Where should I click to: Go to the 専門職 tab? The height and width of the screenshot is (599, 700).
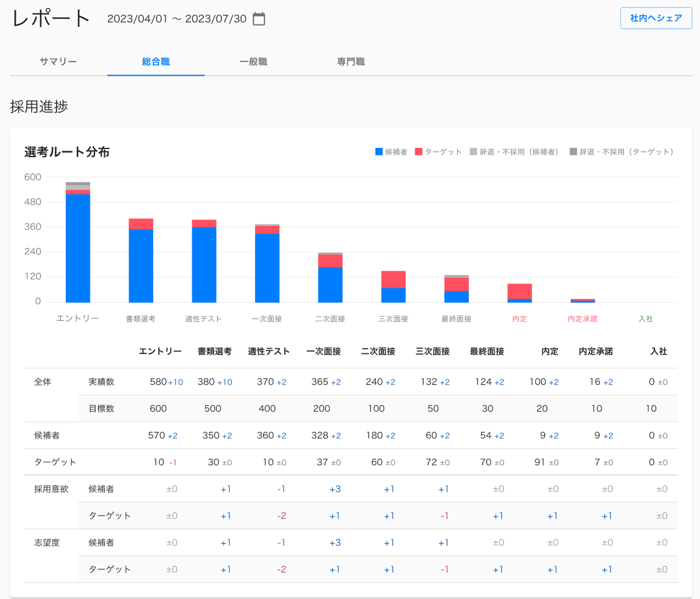[x=351, y=62]
